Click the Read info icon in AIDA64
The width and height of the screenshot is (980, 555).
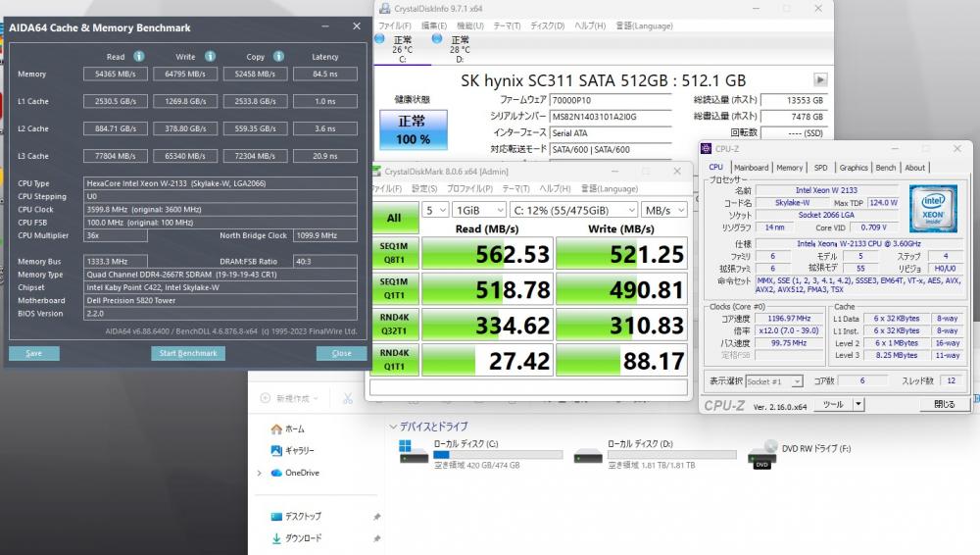tap(139, 56)
